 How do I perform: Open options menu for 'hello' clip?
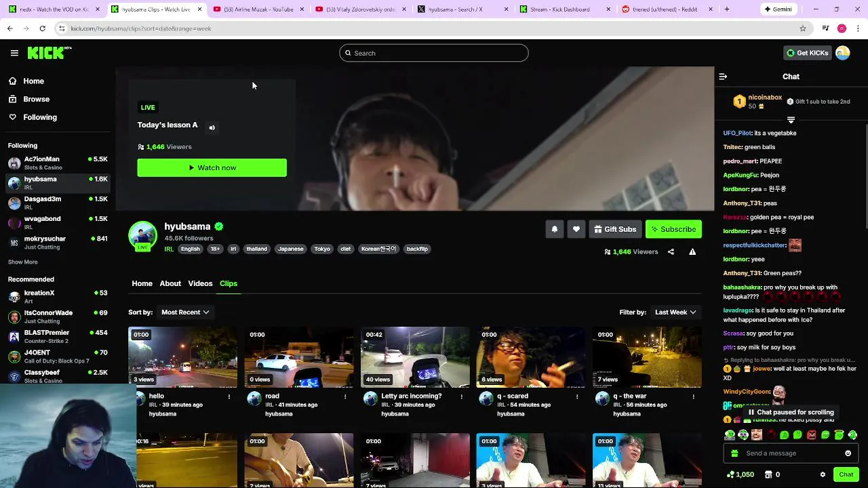(229, 396)
